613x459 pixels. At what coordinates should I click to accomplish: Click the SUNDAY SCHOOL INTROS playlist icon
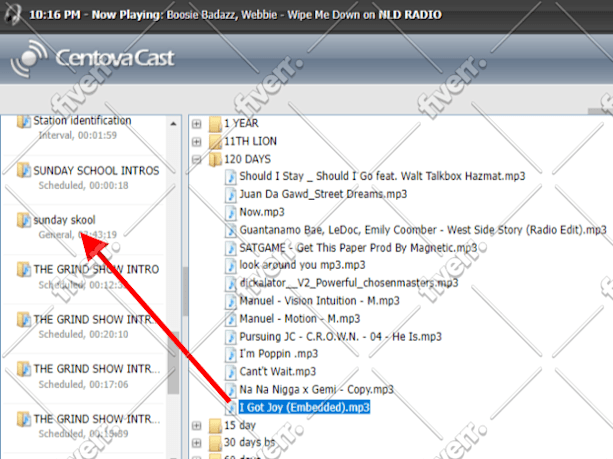(24, 170)
